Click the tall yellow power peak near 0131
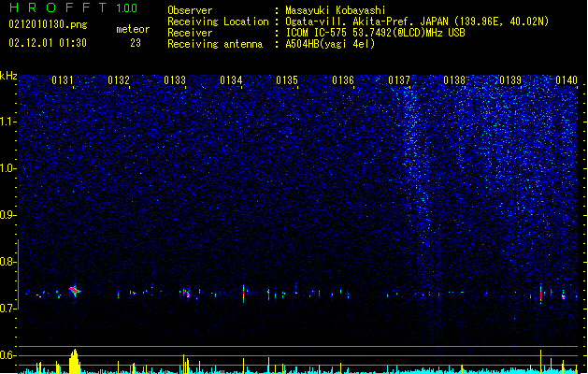Screen dimensions: 588x374 pos(75,361)
